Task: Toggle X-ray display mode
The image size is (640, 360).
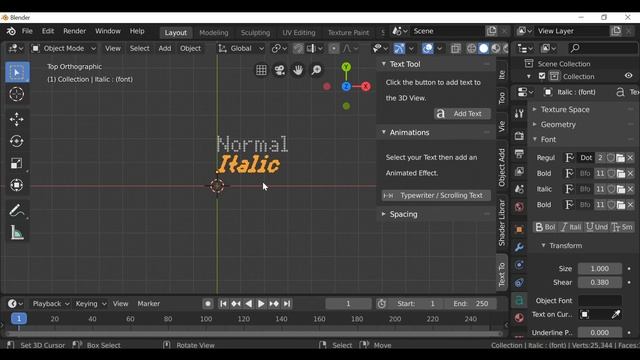Action: [456, 49]
